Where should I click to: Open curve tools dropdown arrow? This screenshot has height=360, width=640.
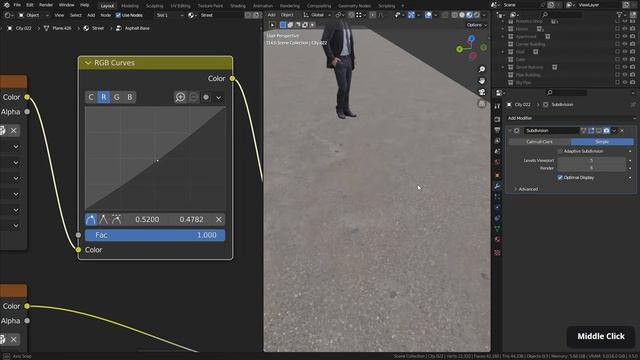219,98
